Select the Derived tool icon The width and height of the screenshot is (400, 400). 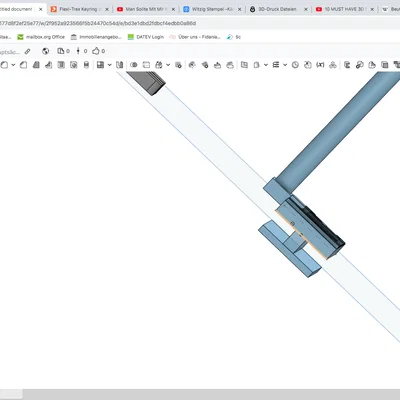point(308,65)
